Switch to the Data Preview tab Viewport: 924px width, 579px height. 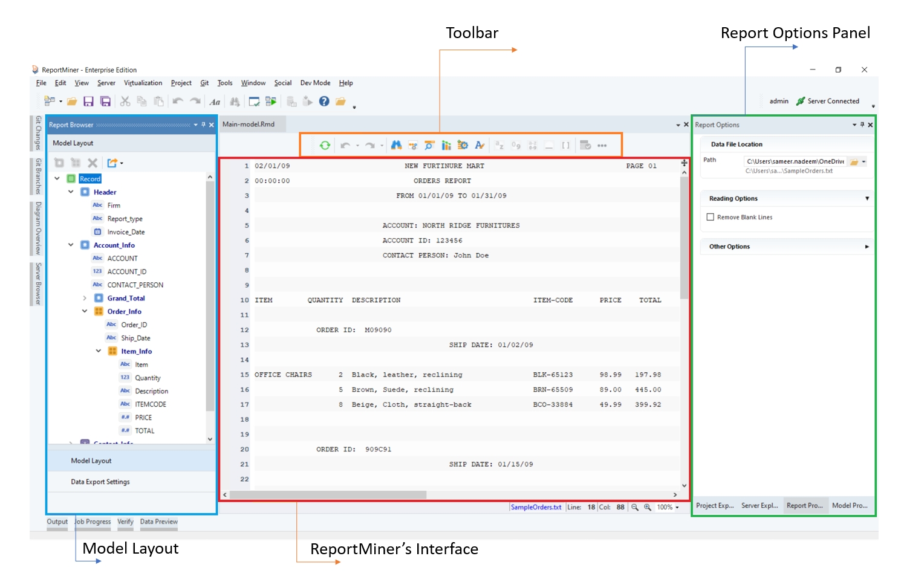[x=158, y=522]
